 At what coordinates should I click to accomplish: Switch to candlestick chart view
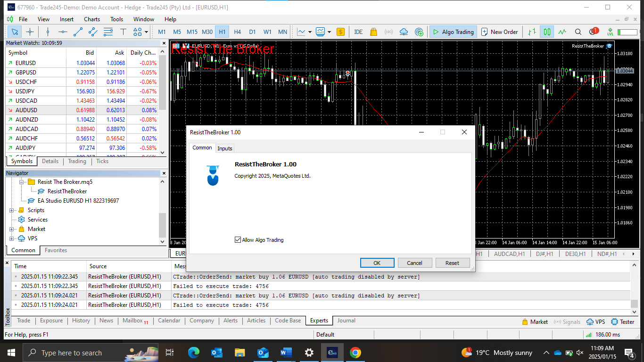(547, 32)
